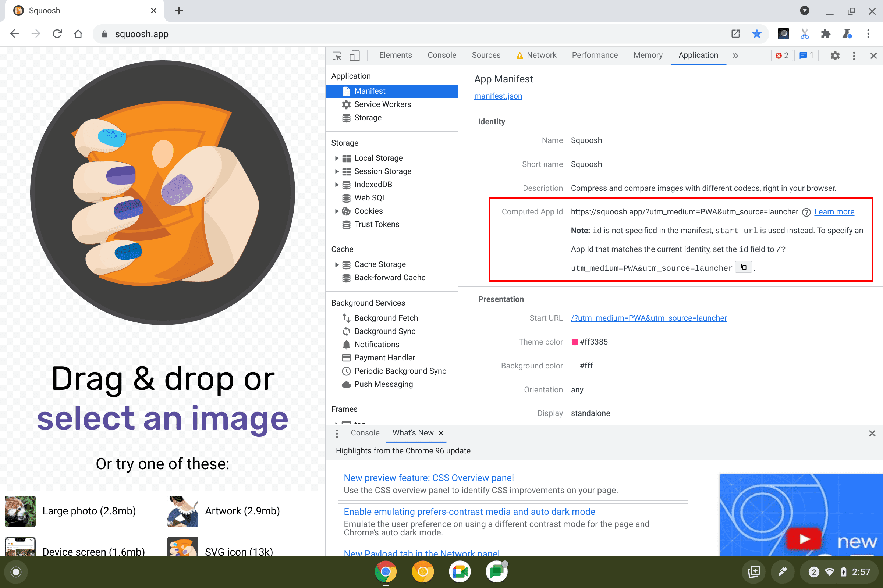The image size is (883, 588).
Task: Select the Large photo thumbnail
Action: [20, 511]
